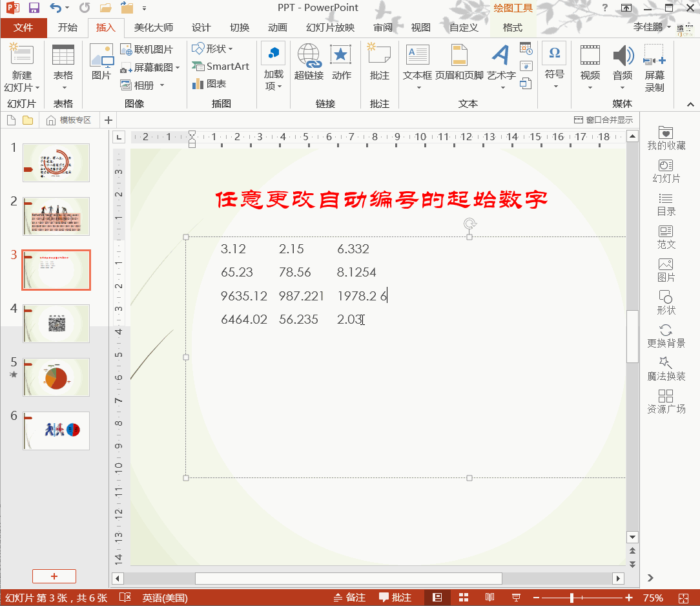Insert date and time icon
The width and height of the screenshot is (700, 606).
click(526, 48)
